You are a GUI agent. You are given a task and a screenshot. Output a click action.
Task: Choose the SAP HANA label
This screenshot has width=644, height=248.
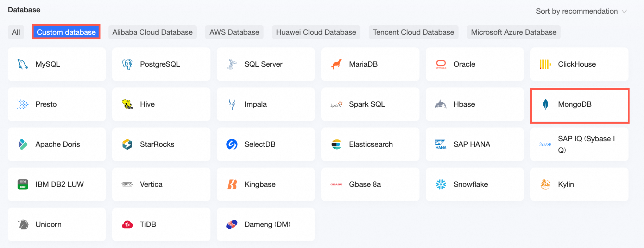coord(472,144)
